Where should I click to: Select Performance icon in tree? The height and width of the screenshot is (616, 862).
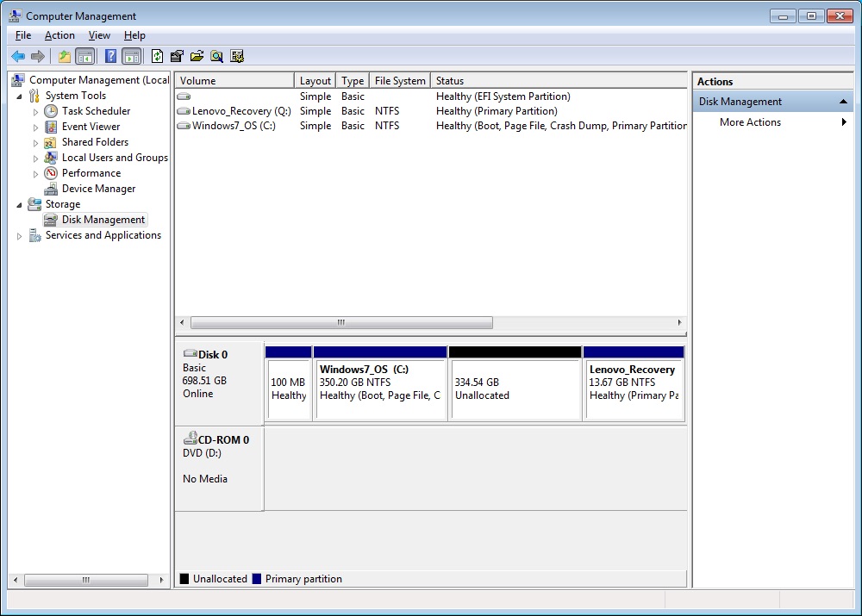coord(51,173)
